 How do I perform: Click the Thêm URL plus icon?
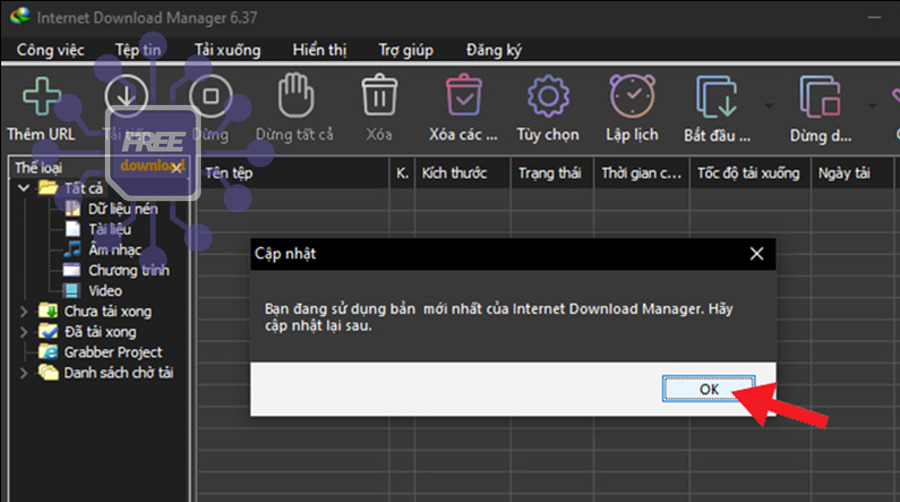click(41, 96)
